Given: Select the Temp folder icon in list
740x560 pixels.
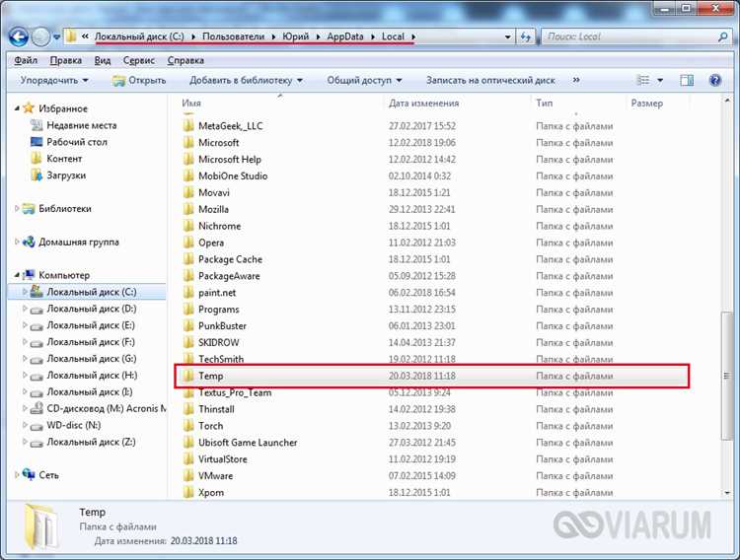Looking at the screenshot, I should 188,376.
